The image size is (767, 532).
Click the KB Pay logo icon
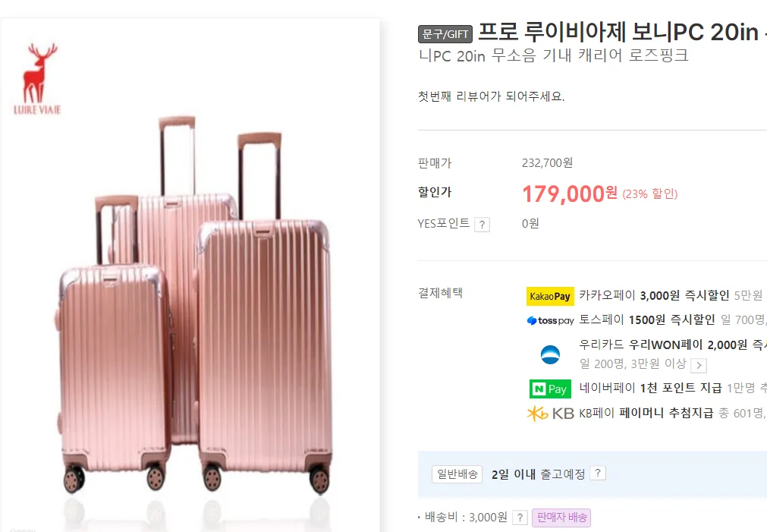pyautogui.click(x=550, y=414)
